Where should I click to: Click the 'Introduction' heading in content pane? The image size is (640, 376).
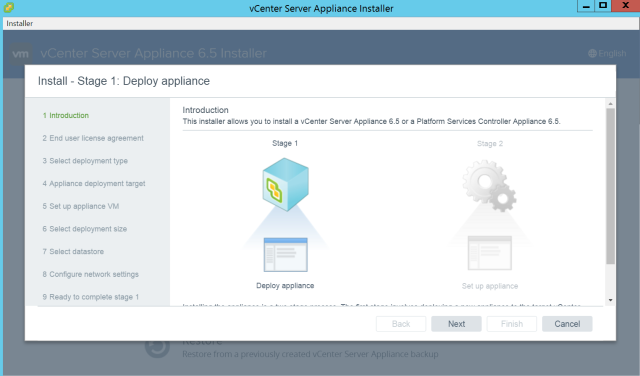coord(205,110)
